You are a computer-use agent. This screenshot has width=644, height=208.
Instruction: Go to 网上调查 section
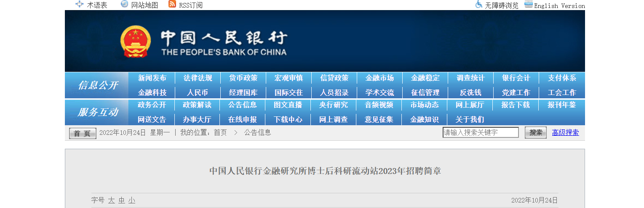pos(334,119)
